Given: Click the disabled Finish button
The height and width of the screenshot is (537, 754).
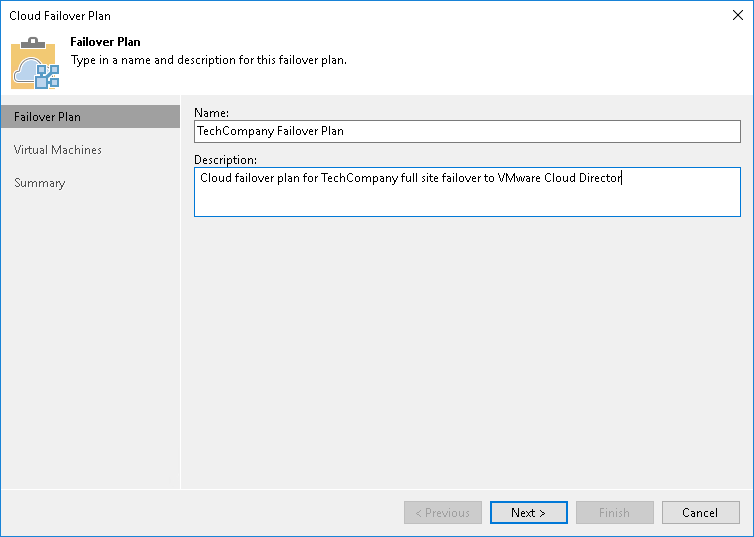Looking at the screenshot, I should pos(614,513).
